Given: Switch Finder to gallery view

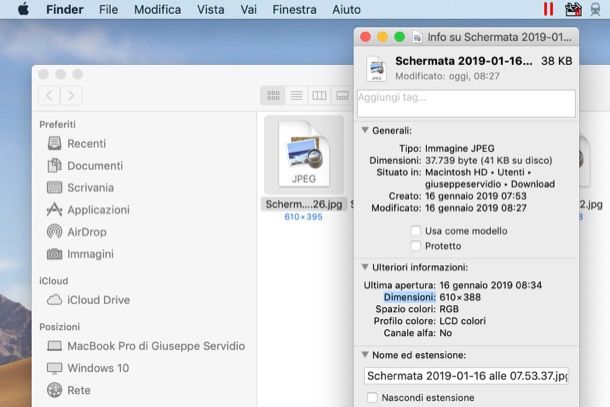Looking at the screenshot, I should click(x=342, y=95).
